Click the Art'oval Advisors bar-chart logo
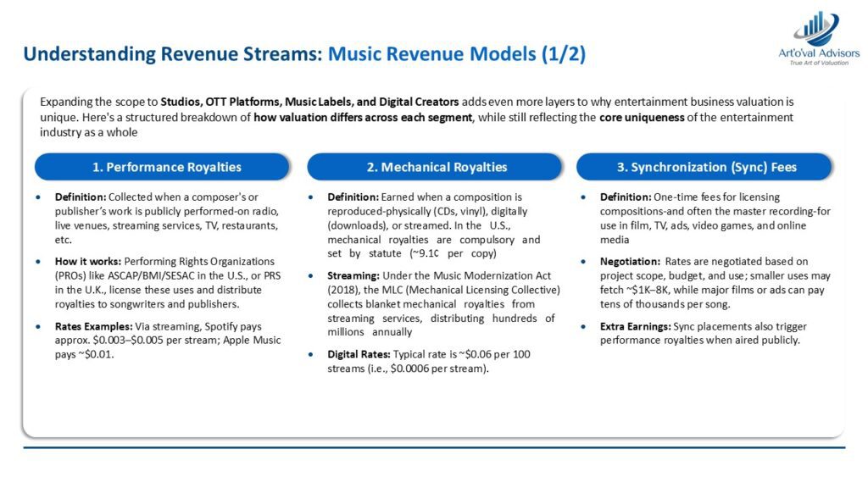Screen dimensions: 868x488 (815, 28)
